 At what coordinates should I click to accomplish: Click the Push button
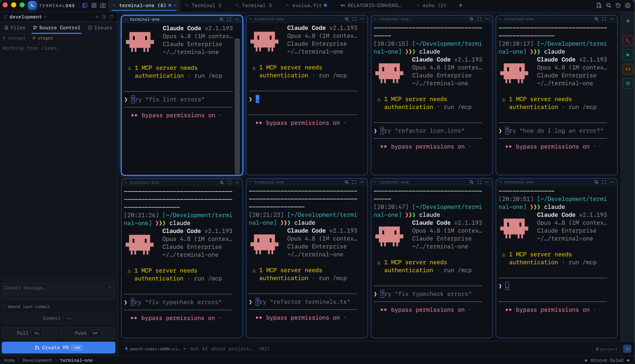click(88, 333)
